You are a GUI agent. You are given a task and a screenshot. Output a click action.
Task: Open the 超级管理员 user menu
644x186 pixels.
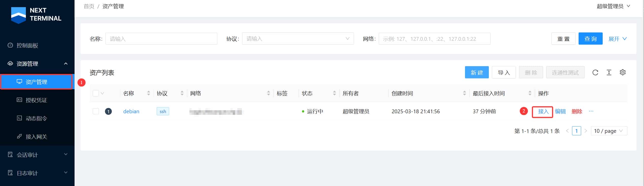[x=613, y=6]
